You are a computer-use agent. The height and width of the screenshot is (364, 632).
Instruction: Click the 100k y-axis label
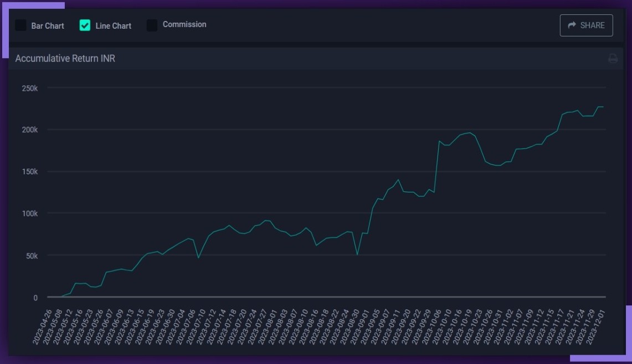click(29, 214)
